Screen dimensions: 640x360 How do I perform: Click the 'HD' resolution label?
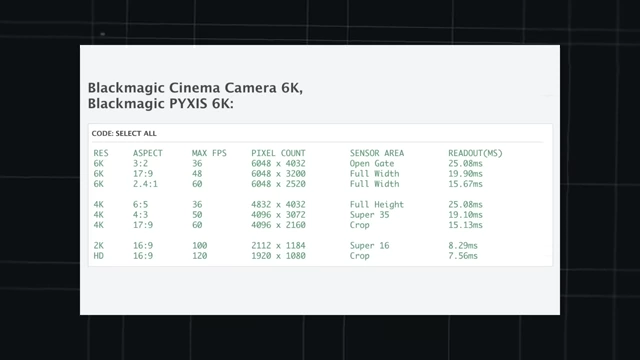pyautogui.click(x=98, y=256)
